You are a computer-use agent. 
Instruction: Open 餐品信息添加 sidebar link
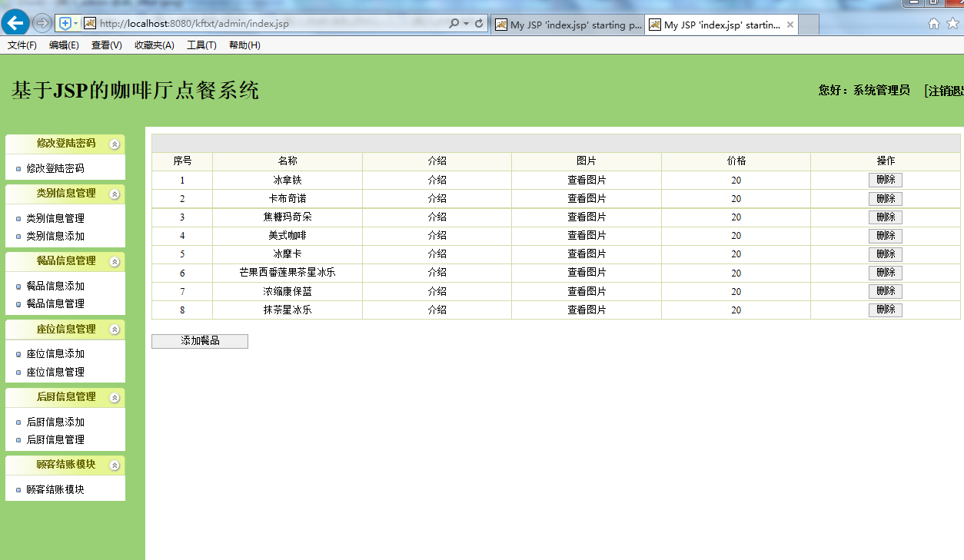pyautogui.click(x=55, y=286)
